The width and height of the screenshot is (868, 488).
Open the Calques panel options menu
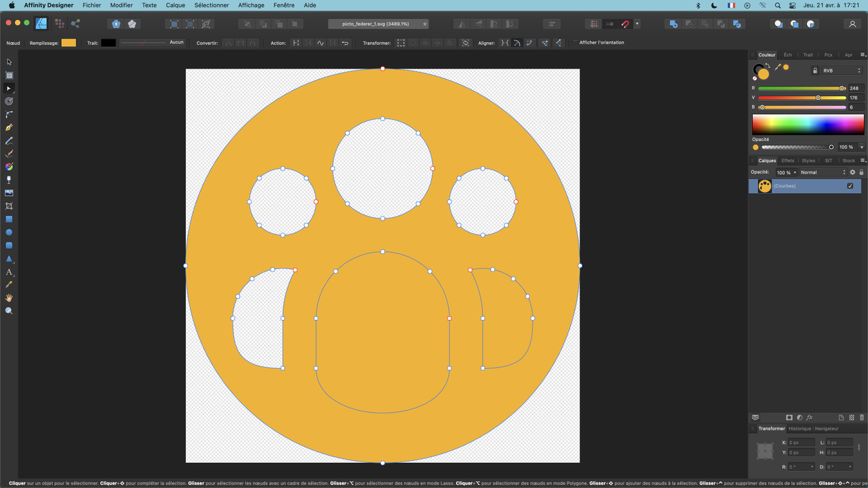(863, 161)
